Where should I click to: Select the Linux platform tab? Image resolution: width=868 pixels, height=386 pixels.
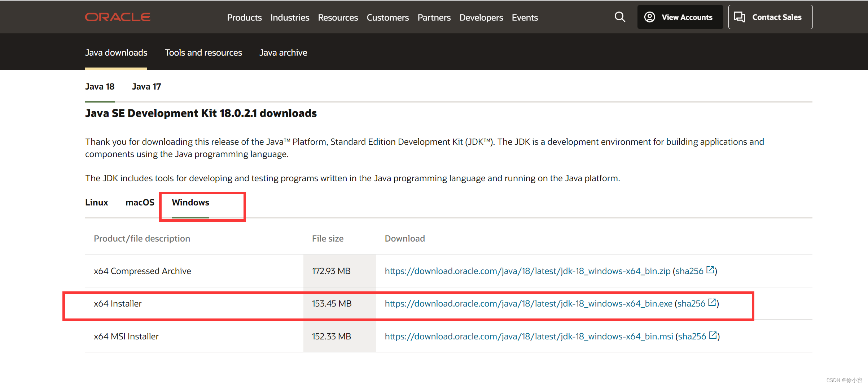97,203
